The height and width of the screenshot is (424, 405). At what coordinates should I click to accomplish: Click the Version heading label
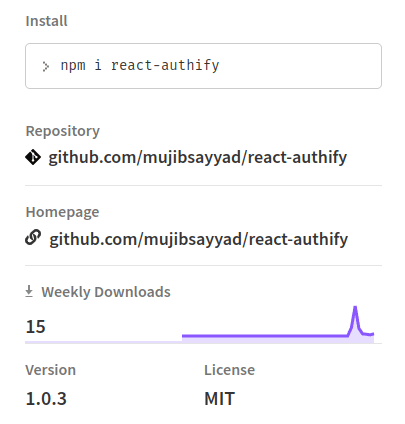pyautogui.click(x=51, y=370)
